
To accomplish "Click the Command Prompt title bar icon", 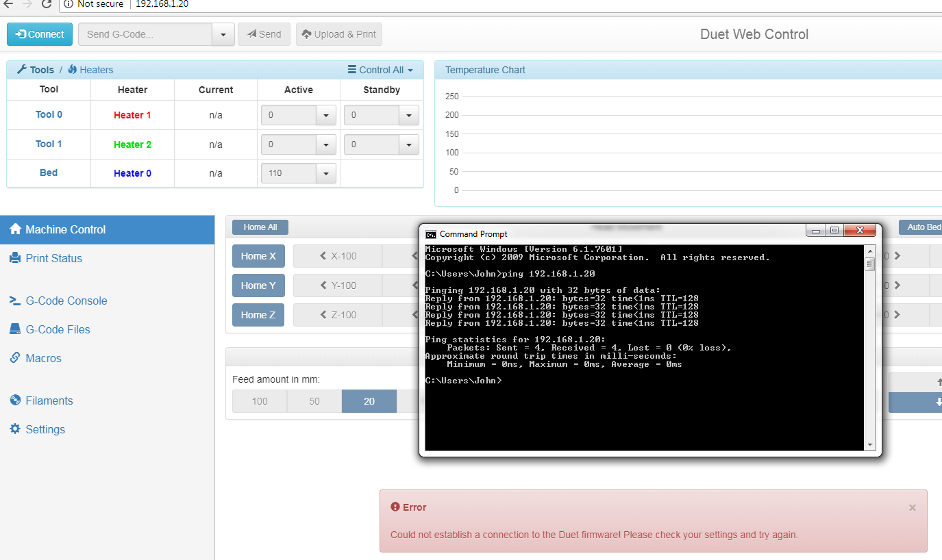I will (430, 234).
